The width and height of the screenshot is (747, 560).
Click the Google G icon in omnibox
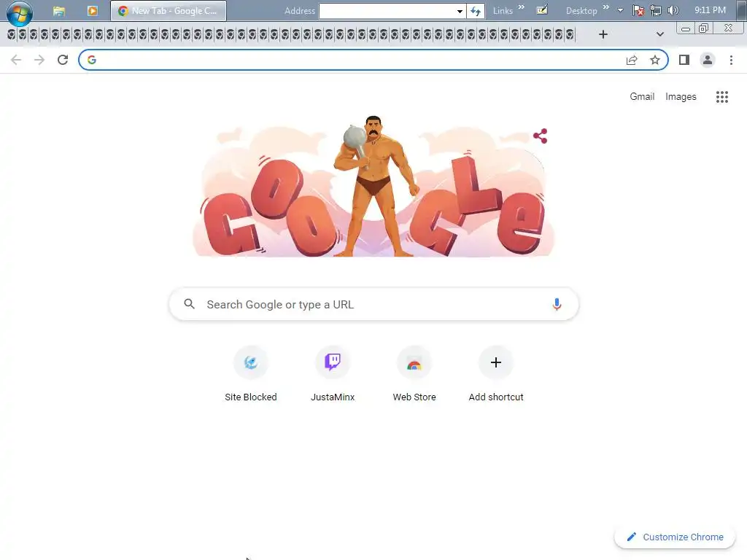[92, 60]
